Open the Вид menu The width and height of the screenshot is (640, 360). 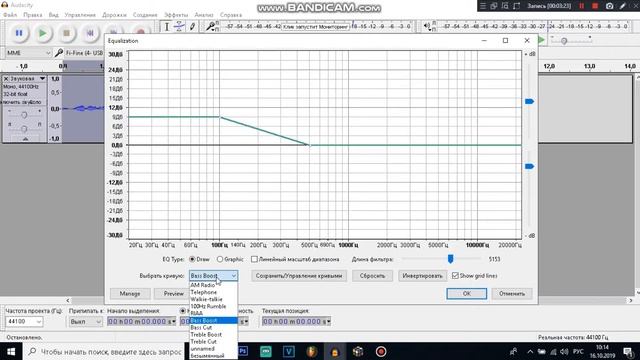pos(53,15)
